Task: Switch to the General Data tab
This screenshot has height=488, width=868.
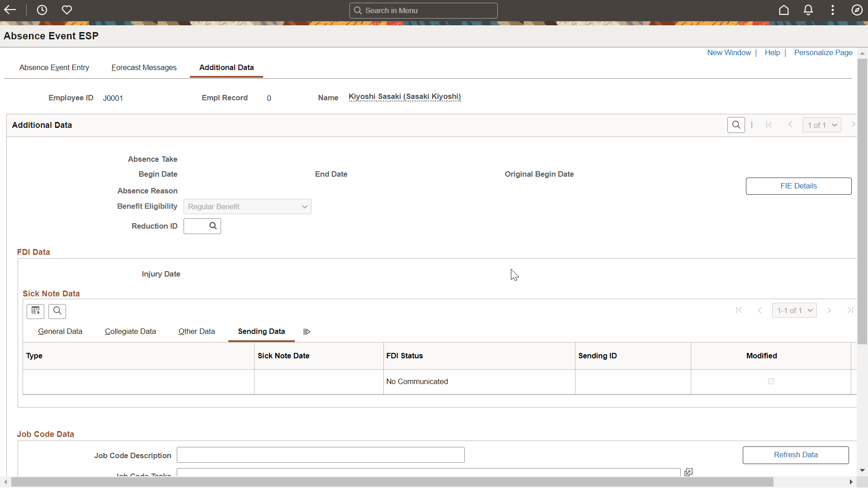Action: point(60,331)
